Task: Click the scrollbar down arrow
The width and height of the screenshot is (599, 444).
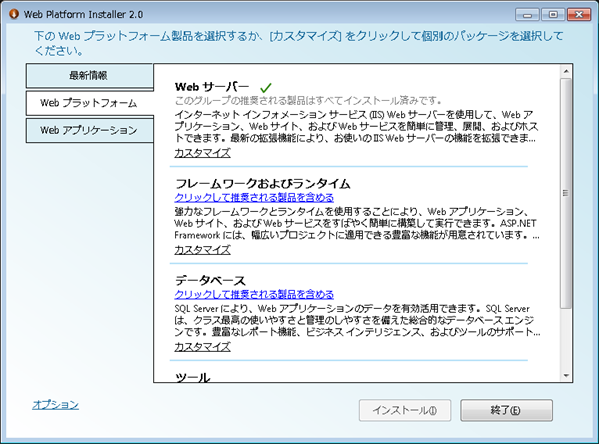Action: click(566, 376)
